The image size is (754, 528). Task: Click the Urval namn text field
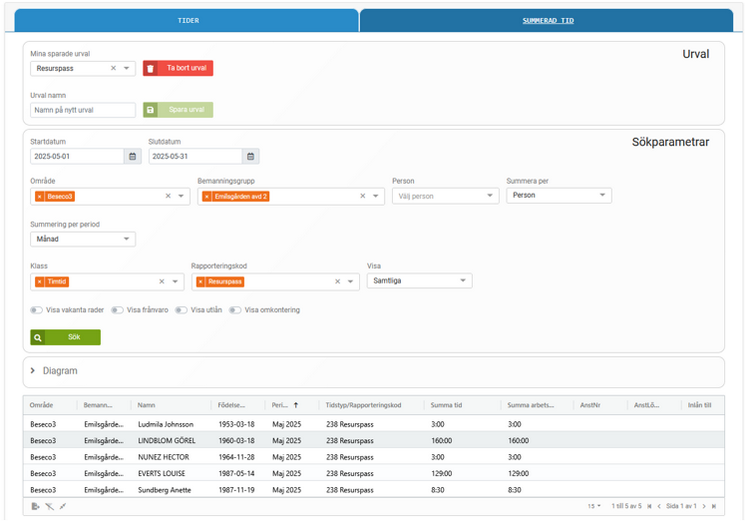point(83,111)
